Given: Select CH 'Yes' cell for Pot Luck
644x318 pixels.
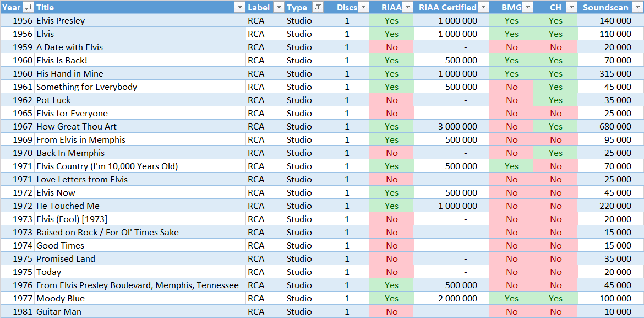Looking at the screenshot, I should [x=556, y=100].
